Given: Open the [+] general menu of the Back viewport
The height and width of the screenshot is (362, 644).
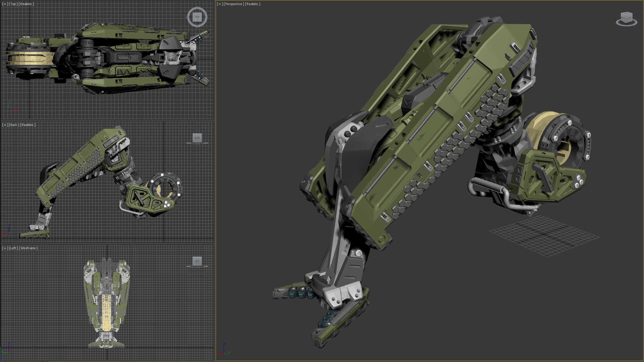Looking at the screenshot, I should pos(5,125).
